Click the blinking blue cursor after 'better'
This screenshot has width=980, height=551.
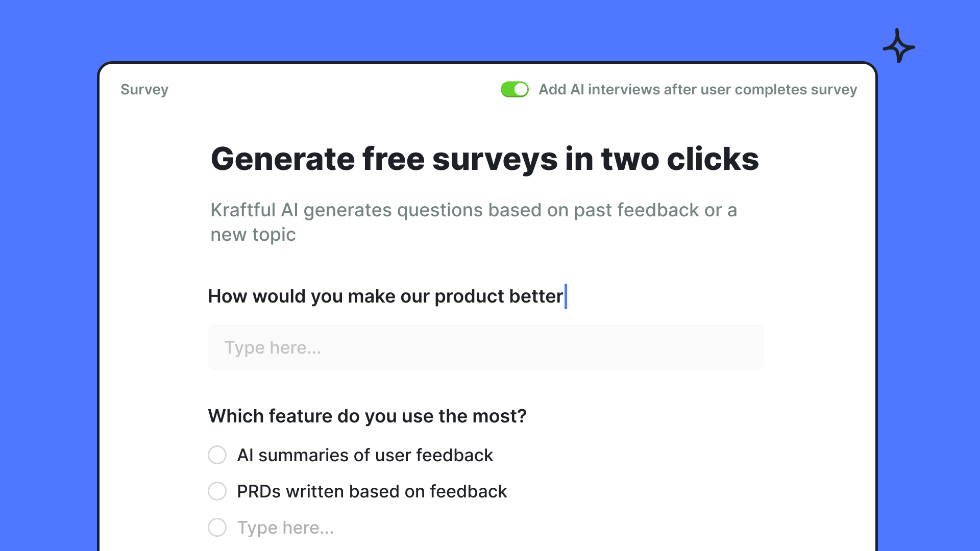(x=566, y=296)
